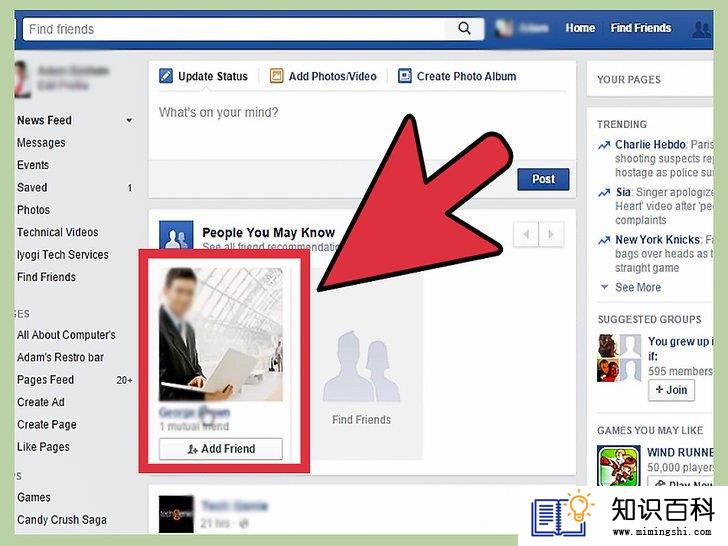The height and width of the screenshot is (546, 728).
Task: Click the YOUR PAGES header
Action: (629, 79)
